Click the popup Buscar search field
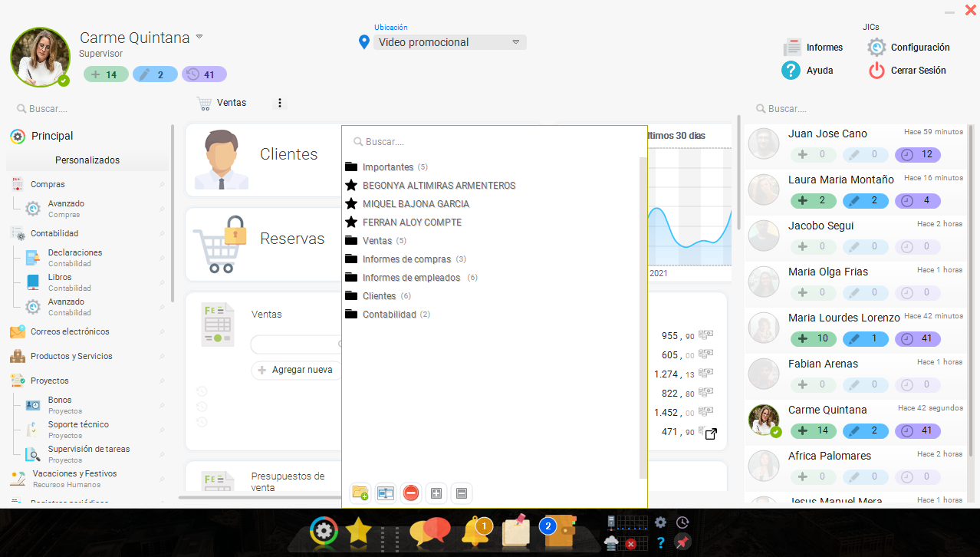This screenshot has width=980, height=557. pos(495,142)
